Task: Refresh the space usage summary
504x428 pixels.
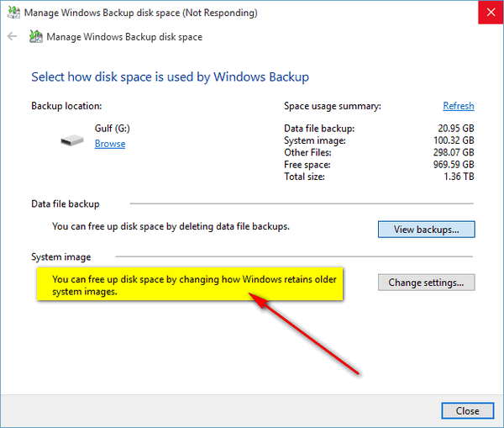Action: 459,106
